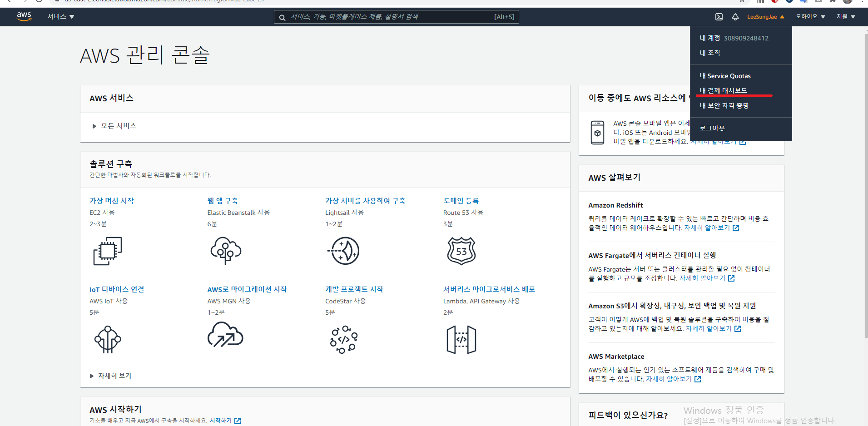
Task: Click 자세히 알아보기 link for AWS Fargate
Action: (702, 278)
